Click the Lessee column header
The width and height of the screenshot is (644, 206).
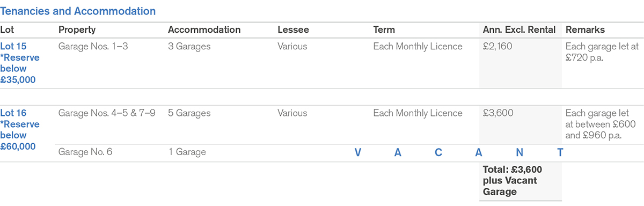click(x=293, y=30)
